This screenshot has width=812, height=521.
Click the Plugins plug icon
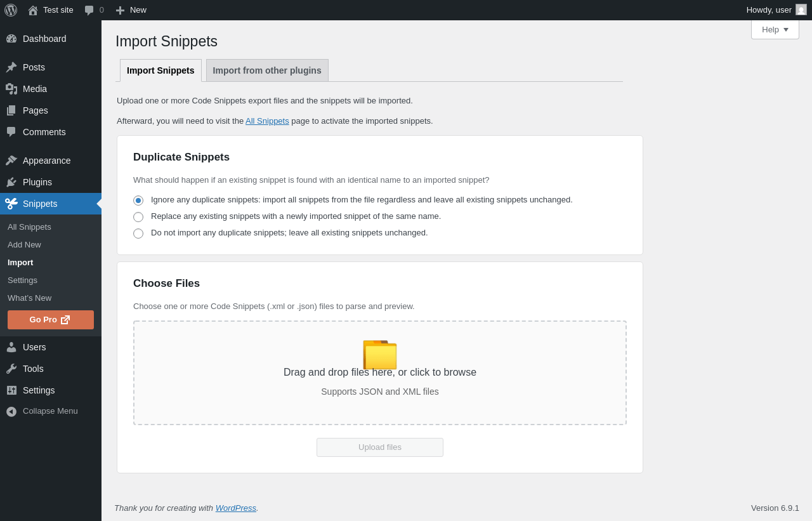tap(11, 182)
